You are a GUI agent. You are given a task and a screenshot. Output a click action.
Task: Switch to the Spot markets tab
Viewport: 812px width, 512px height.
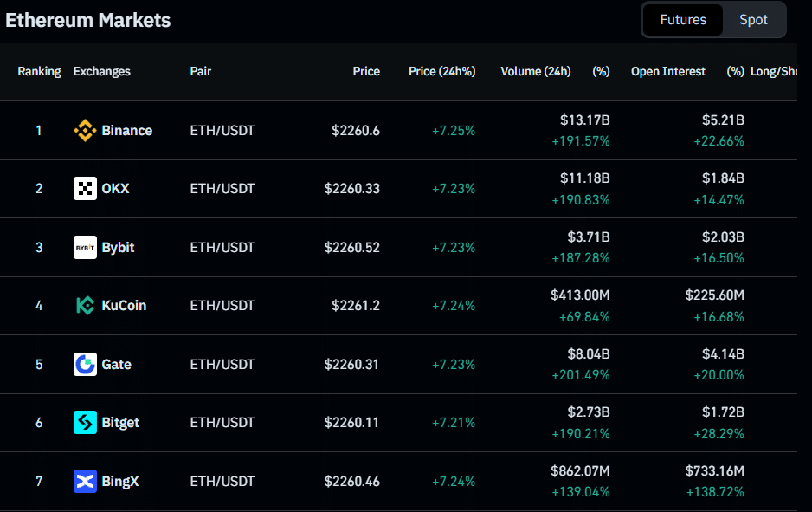click(x=753, y=20)
